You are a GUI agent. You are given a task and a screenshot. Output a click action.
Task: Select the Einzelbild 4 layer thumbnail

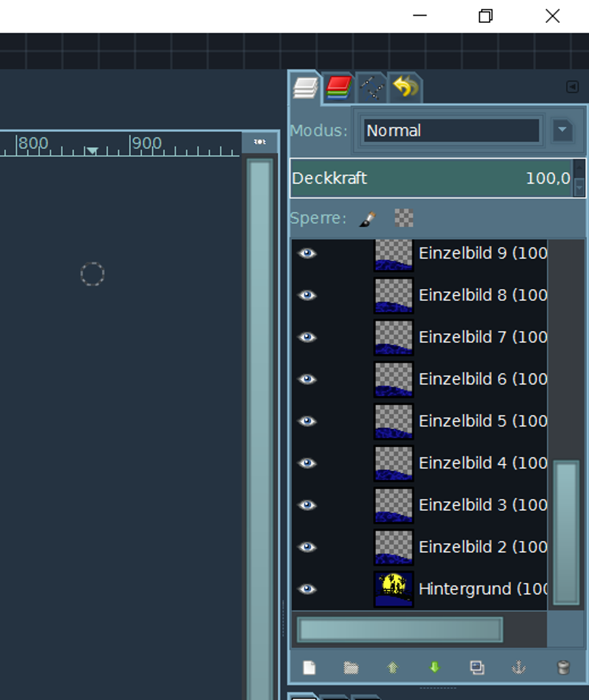[x=393, y=463]
